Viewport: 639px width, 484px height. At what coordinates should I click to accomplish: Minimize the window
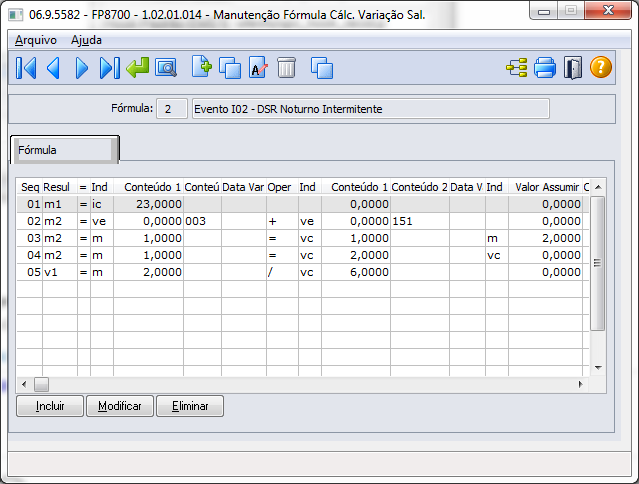tap(544, 11)
